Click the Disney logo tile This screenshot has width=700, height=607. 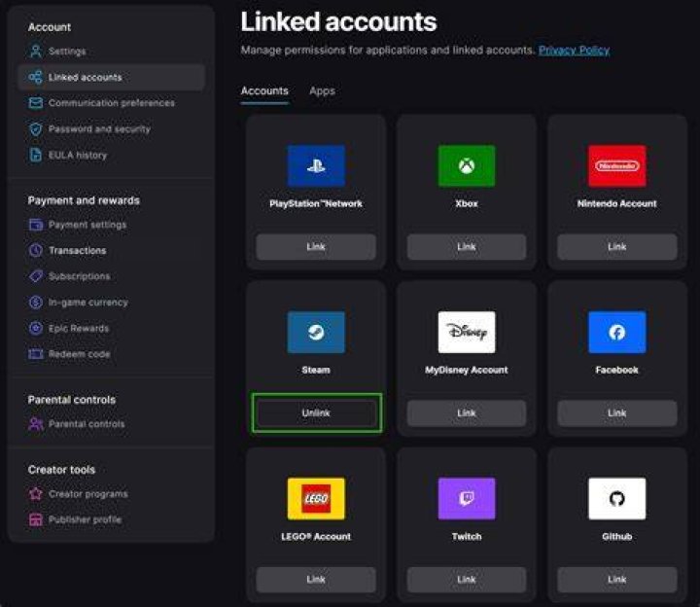[467, 333]
